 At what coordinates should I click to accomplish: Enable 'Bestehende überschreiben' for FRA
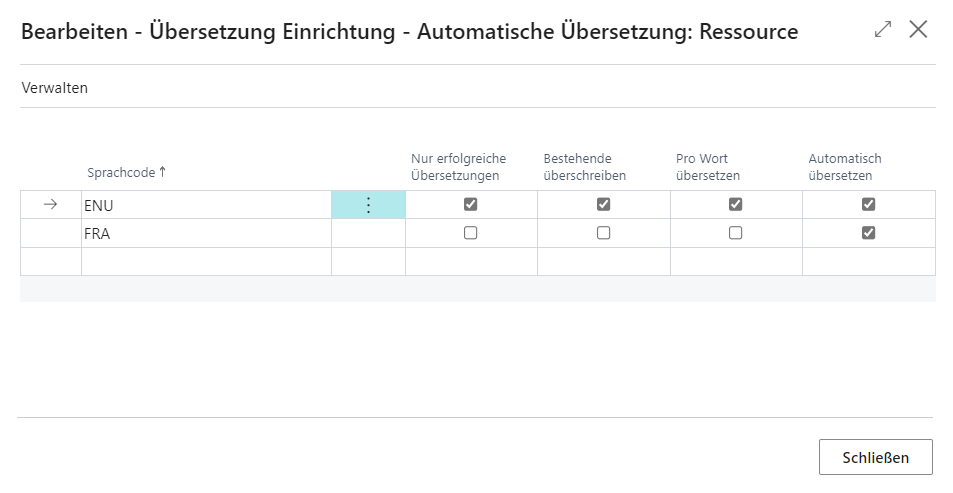coord(603,233)
